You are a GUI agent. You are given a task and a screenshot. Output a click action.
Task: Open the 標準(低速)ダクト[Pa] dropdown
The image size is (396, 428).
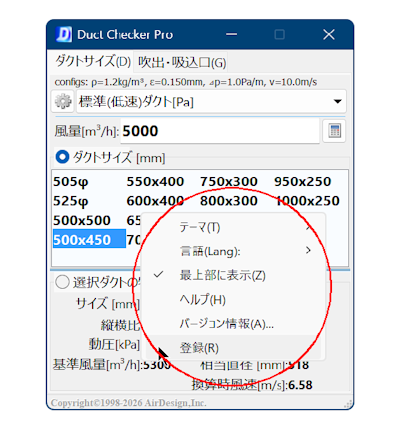click(211, 101)
